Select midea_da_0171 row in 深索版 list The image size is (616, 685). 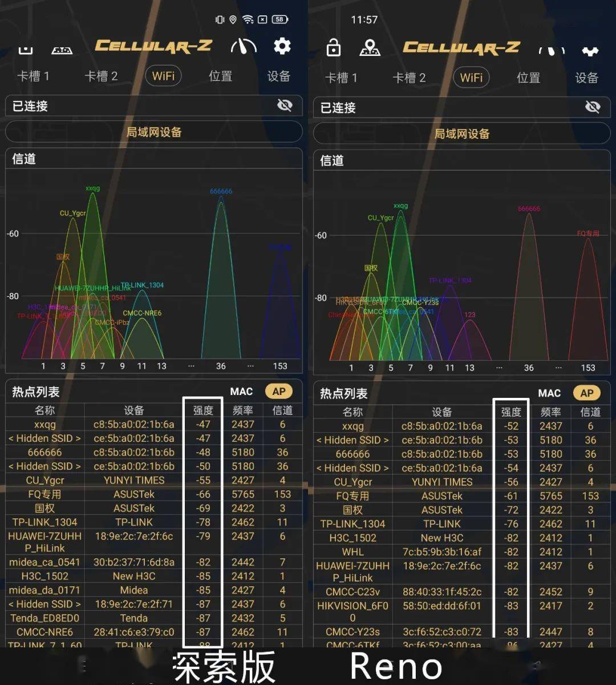pyautogui.click(x=154, y=590)
